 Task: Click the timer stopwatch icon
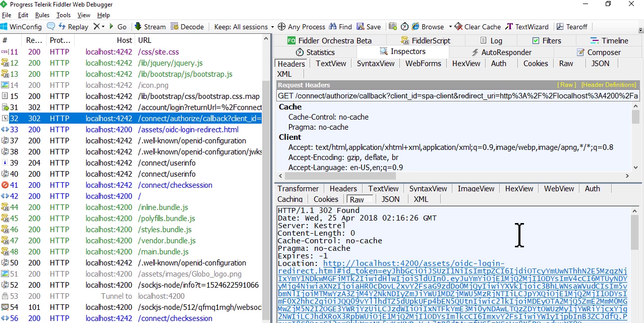404,26
